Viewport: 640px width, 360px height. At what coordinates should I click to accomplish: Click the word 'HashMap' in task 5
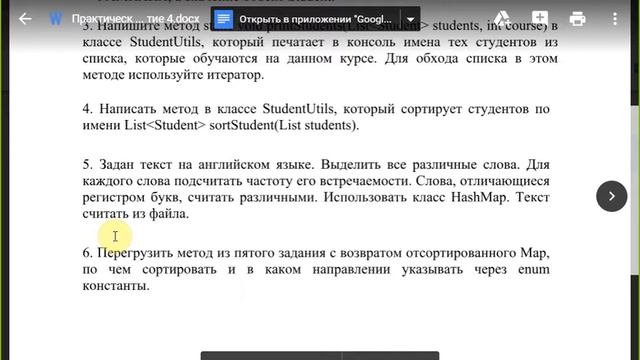tap(480, 198)
